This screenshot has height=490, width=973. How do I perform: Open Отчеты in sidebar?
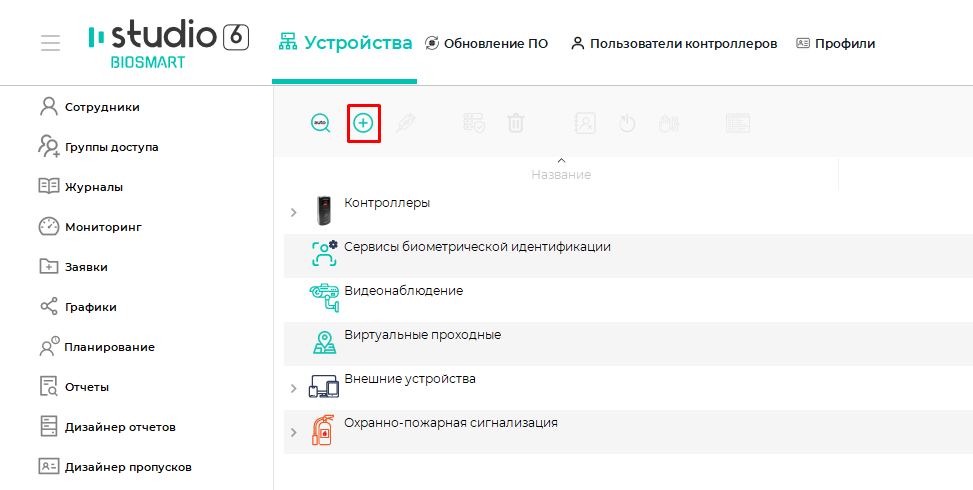click(87, 387)
